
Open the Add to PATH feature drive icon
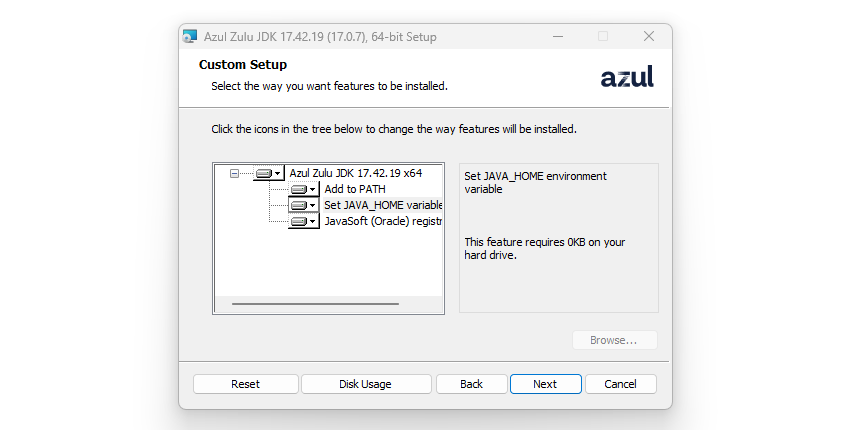point(303,189)
